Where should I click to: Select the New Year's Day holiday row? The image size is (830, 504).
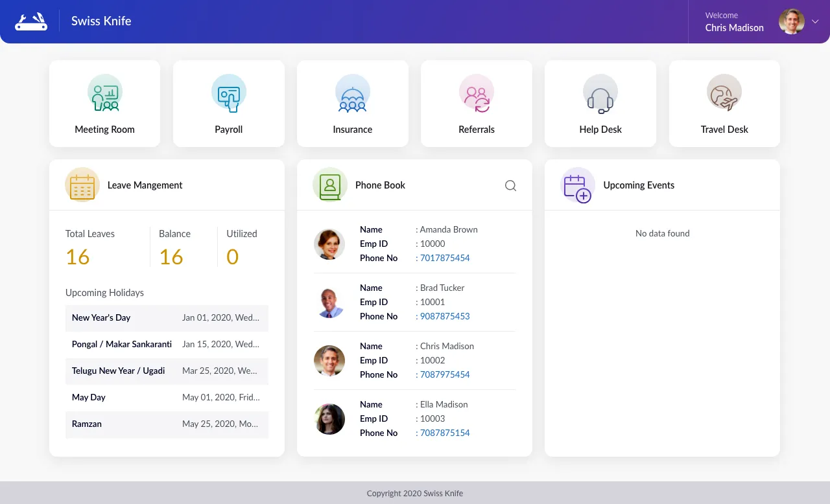167,318
